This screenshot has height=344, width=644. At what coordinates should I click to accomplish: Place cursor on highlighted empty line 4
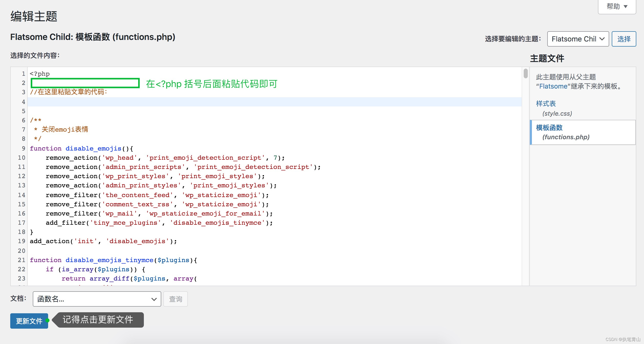(274, 102)
